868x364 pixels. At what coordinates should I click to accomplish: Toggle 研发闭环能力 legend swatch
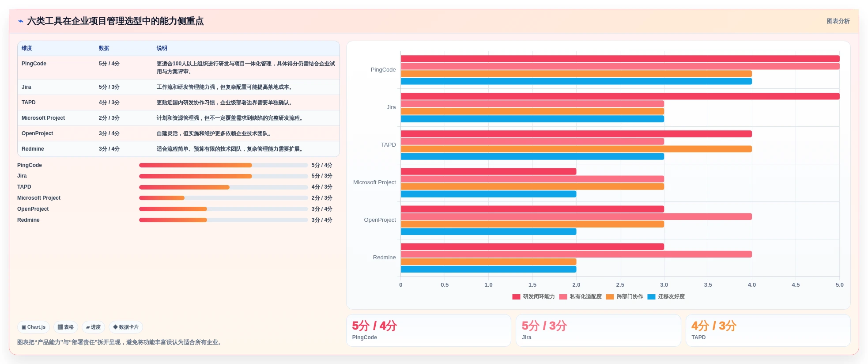516,297
